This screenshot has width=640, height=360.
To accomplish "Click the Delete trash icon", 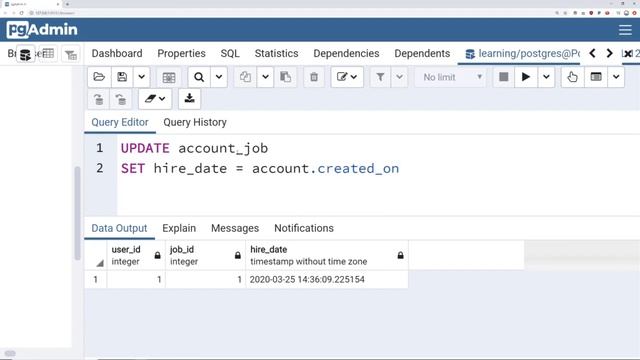I will pos(314,77).
